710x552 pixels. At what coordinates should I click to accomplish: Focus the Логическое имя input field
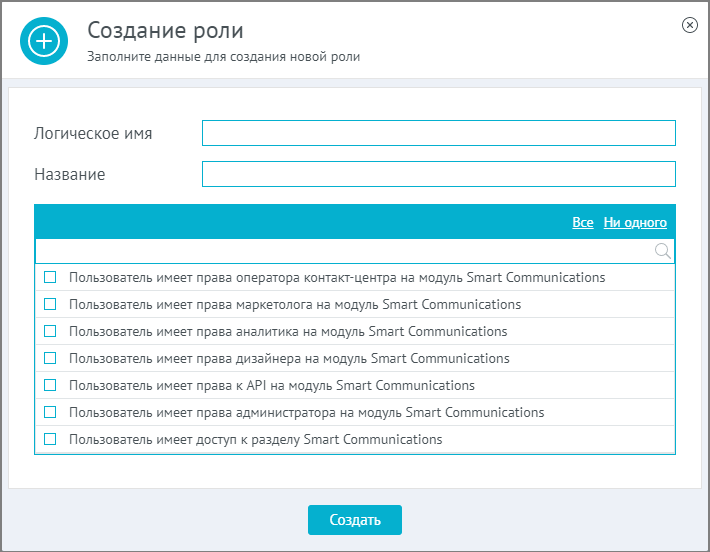click(439, 133)
